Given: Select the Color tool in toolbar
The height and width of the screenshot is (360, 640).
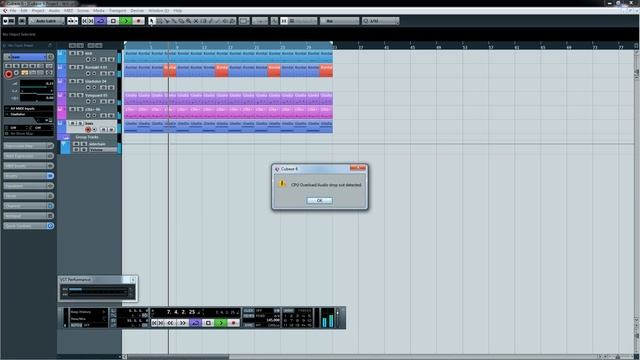Looking at the screenshot, I should pyautogui.click(x=233, y=21).
